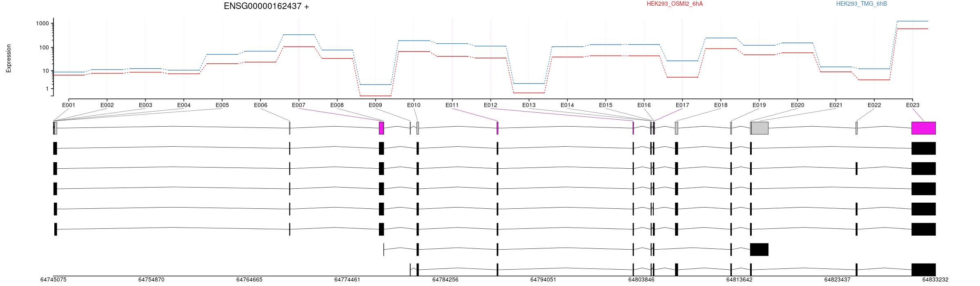Viewport: 980px width, 286px height.
Task: Click the E015 exon label
Action: 606,105
